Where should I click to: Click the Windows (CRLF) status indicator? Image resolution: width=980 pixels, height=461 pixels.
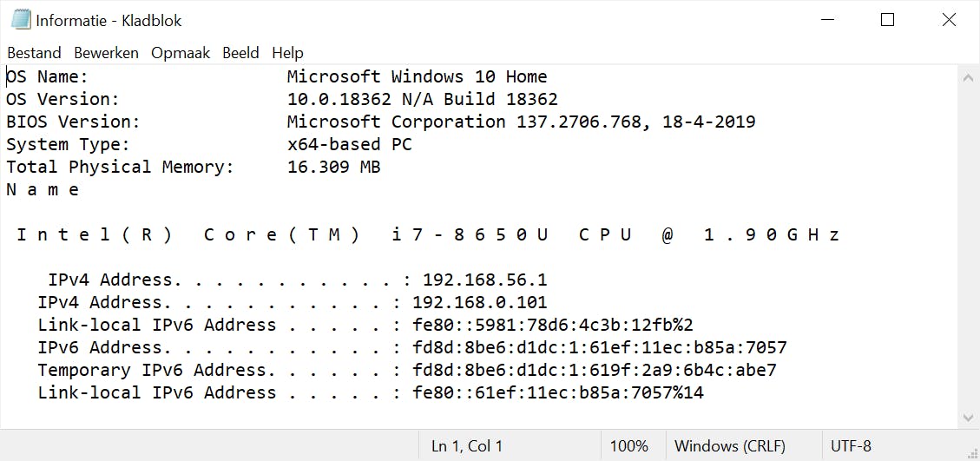pos(729,446)
